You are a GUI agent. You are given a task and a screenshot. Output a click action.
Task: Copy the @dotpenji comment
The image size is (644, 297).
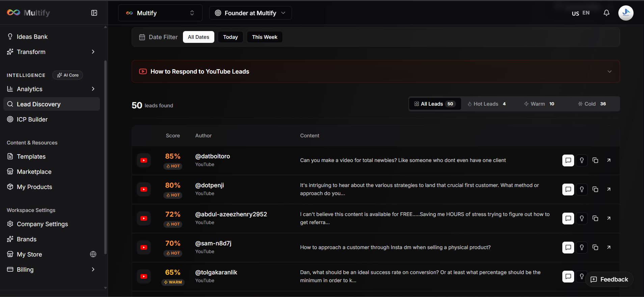pos(595,189)
